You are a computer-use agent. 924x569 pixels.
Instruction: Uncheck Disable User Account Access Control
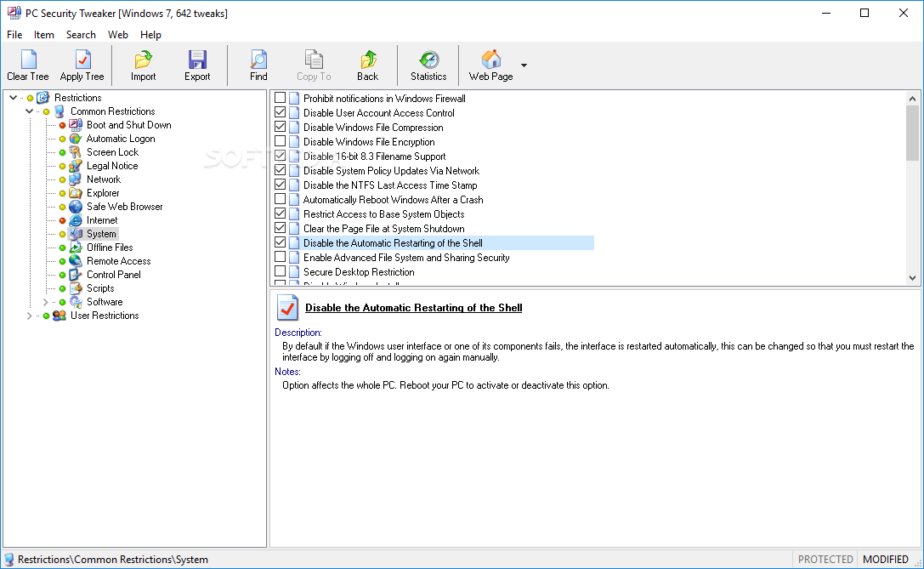pyautogui.click(x=280, y=112)
